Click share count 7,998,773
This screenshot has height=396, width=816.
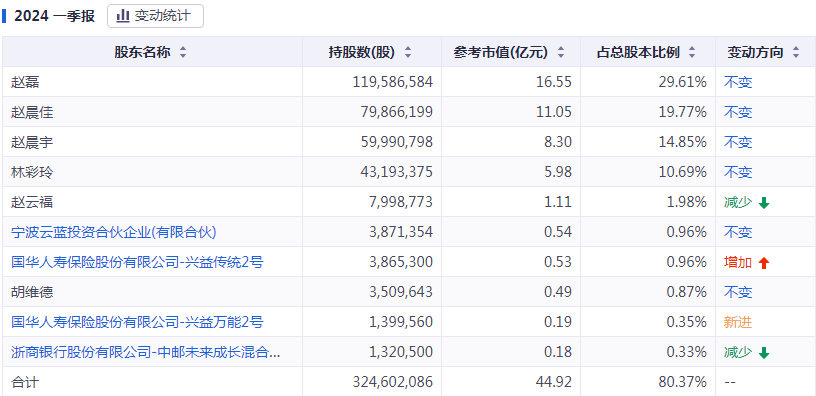401,202
